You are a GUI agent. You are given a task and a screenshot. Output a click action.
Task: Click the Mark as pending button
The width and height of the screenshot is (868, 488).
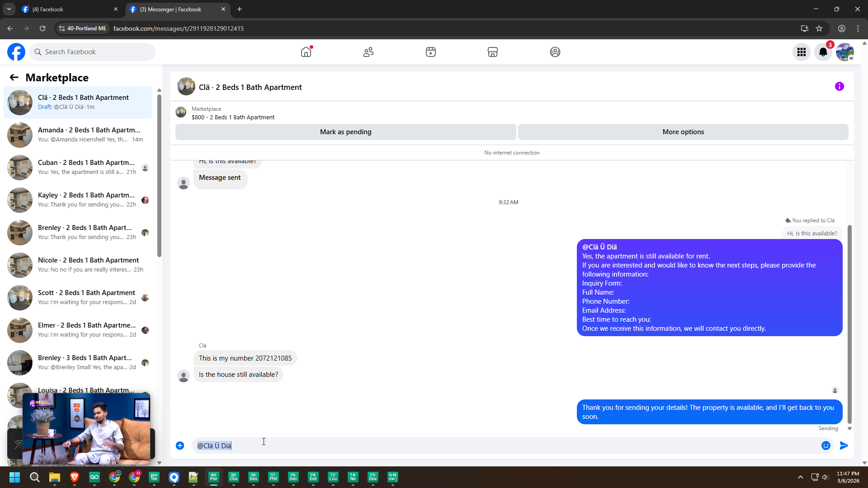click(x=345, y=132)
